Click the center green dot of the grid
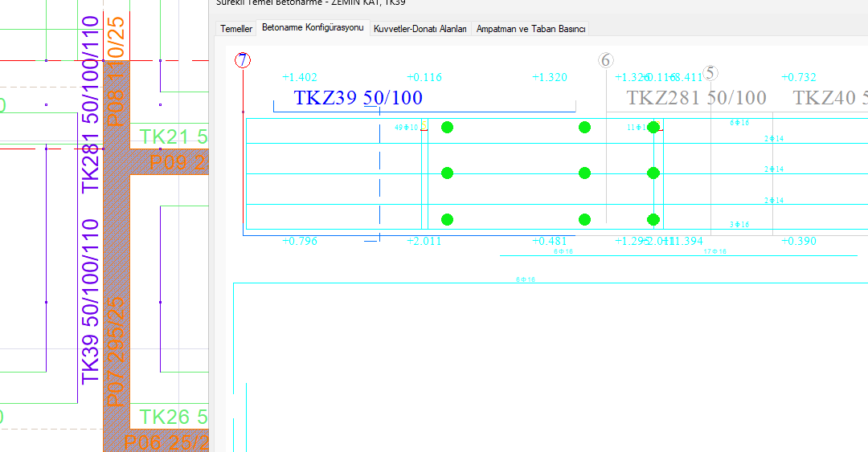 [584, 173]
